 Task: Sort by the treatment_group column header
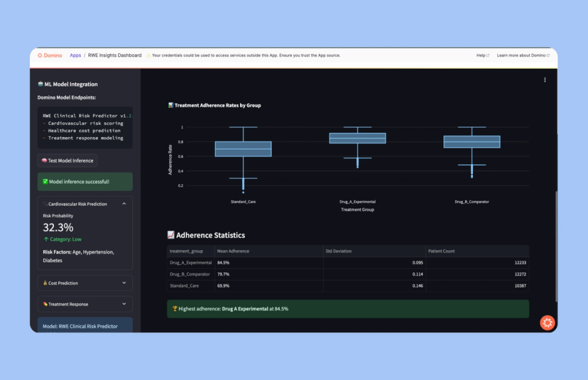191,251
